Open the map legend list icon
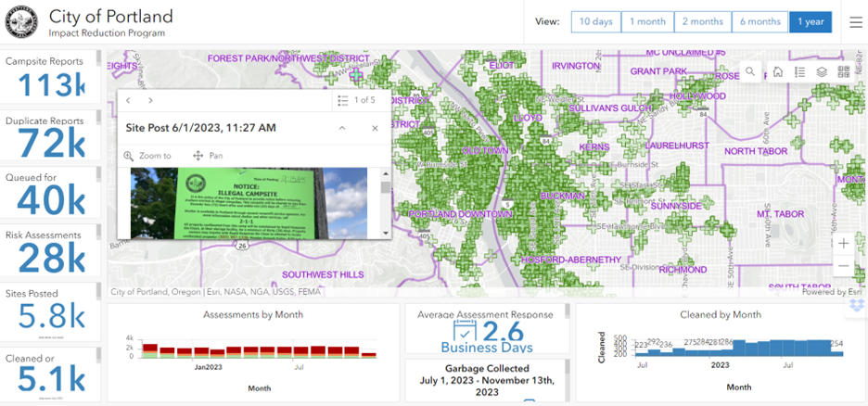Screen dimensions: 868x406 pos(799,72)
